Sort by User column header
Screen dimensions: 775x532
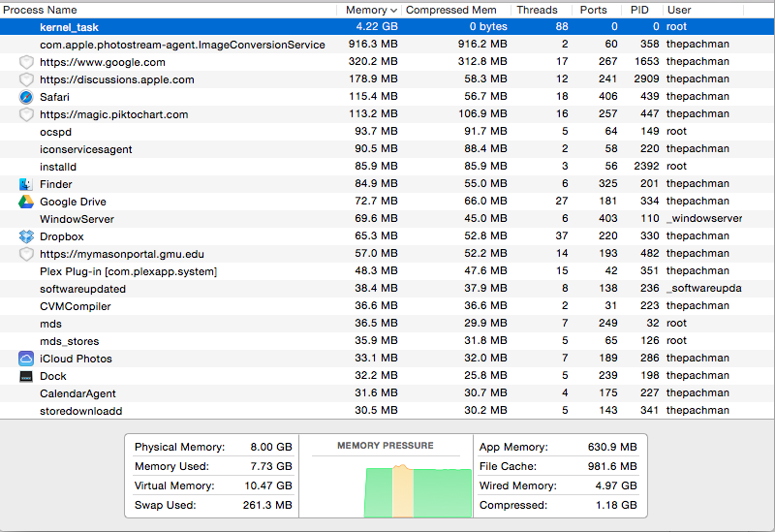[679, 10]
